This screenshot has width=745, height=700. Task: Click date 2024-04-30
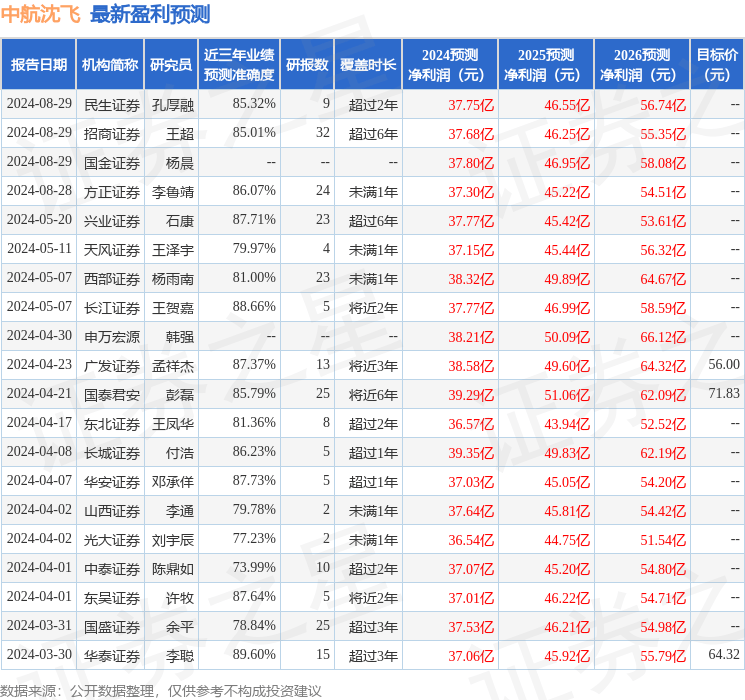(x=39, y=336)
